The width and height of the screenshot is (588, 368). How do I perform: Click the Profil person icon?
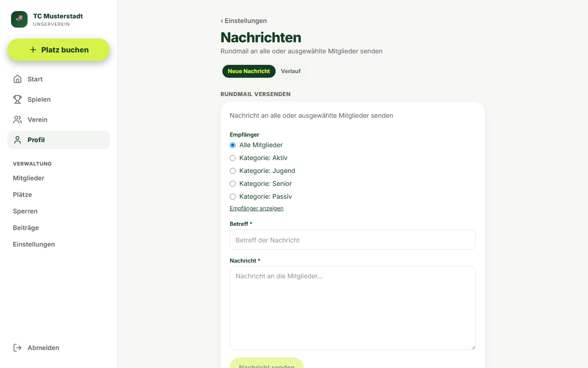[17, 140]
